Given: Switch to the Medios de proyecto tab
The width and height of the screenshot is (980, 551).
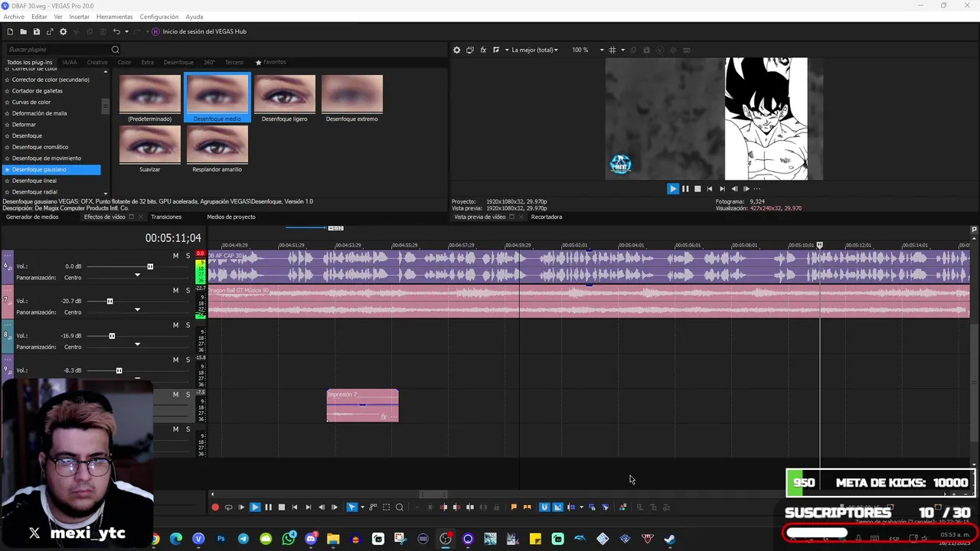Looking at the screenshot, I should [231, 217].
